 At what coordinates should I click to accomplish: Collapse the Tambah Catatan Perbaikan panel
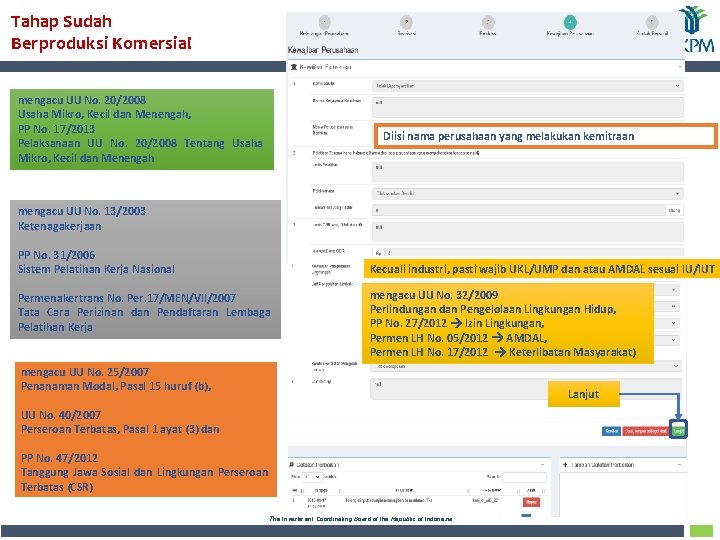[680, 465]
